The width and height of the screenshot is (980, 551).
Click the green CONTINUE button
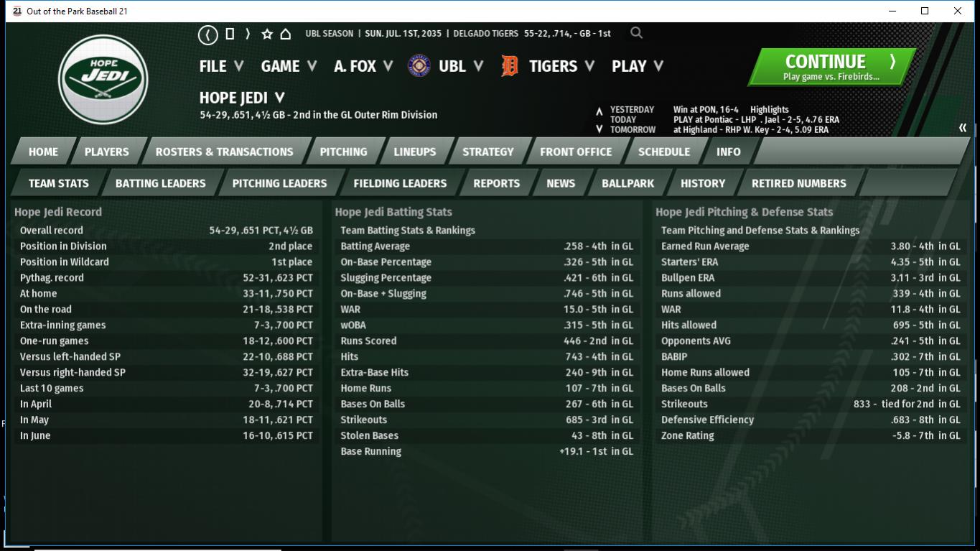831,67
